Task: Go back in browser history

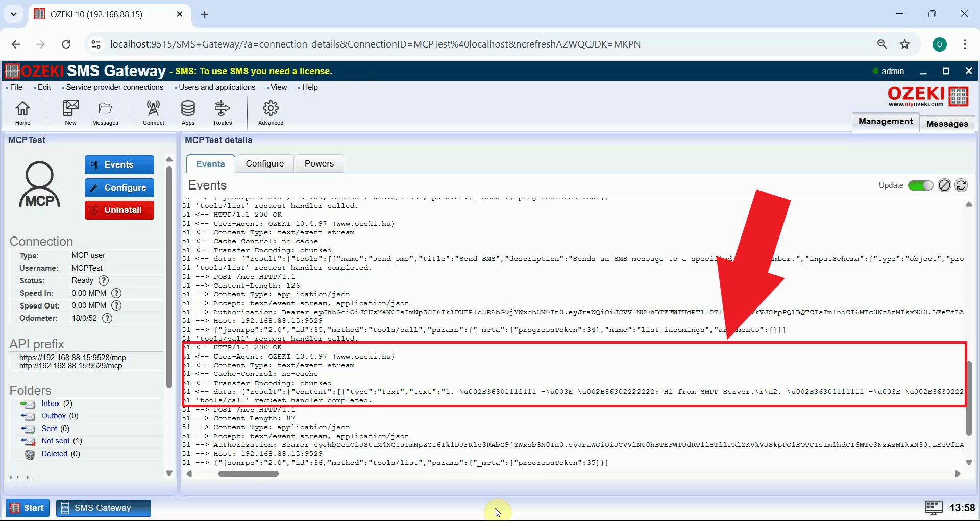Action: pos(16,44)
